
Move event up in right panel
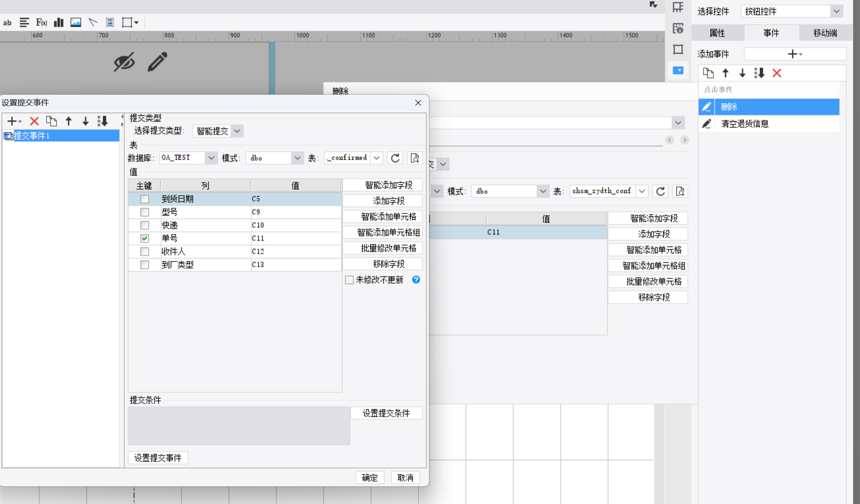725,73
